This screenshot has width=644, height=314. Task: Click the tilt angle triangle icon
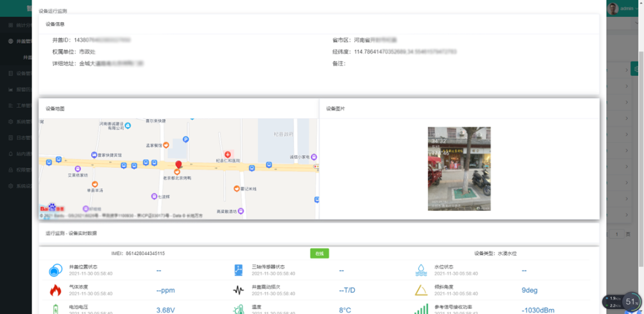coord(421,291)
